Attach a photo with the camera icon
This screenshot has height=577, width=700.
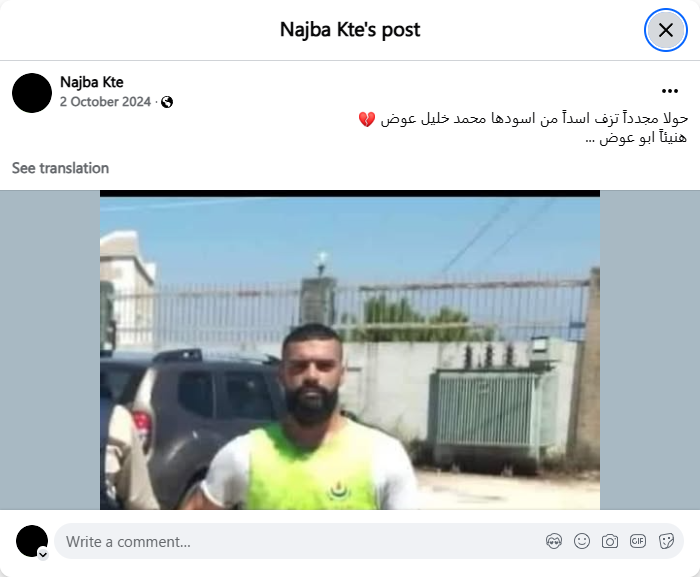[610, 541]
